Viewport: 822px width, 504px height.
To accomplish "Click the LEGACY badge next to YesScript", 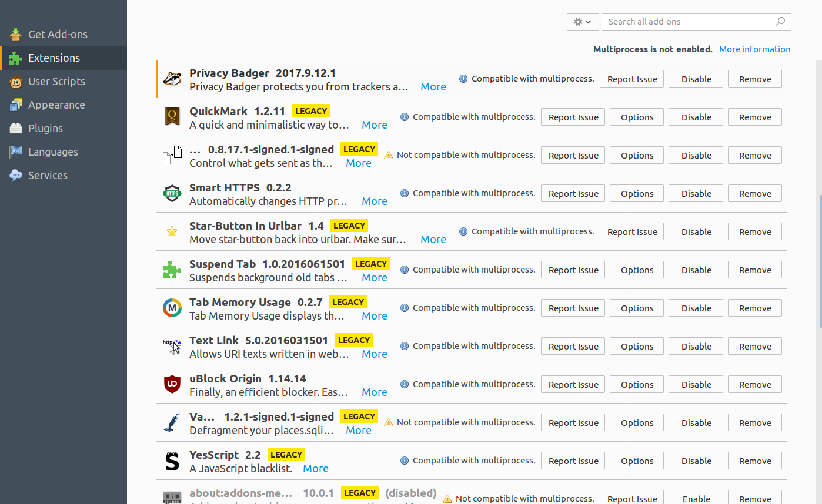I will (286, 455).
